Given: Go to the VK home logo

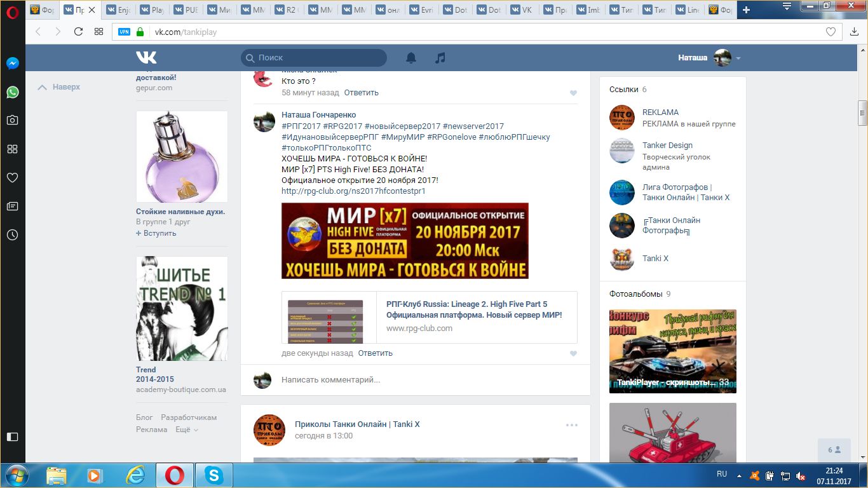Looking at the screenshot, I should click(146, 57).
